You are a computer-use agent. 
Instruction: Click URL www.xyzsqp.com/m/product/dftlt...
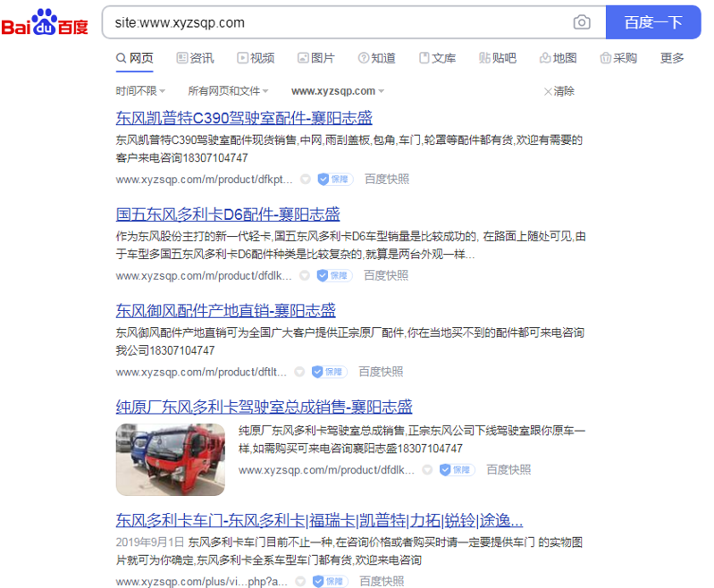tap(201, 373)
